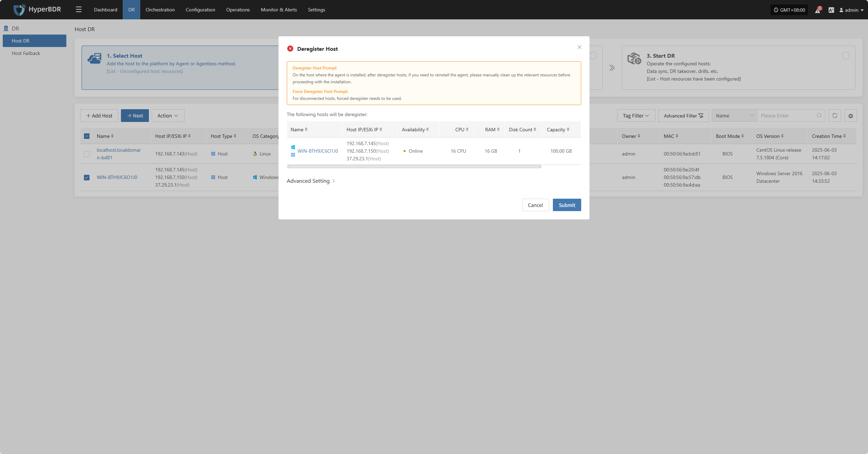The height and width of the screenshot is (454, 868).
Task: Close the Deregister Host dialog
Action: click(x=579, y=47)
